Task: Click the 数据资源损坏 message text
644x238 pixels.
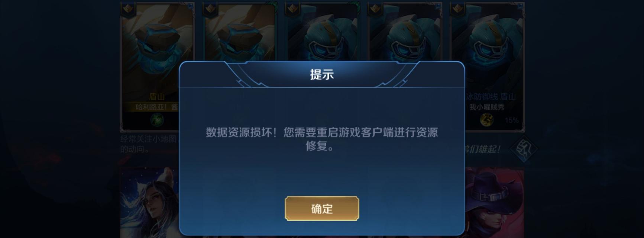Action: pos(322,139)
